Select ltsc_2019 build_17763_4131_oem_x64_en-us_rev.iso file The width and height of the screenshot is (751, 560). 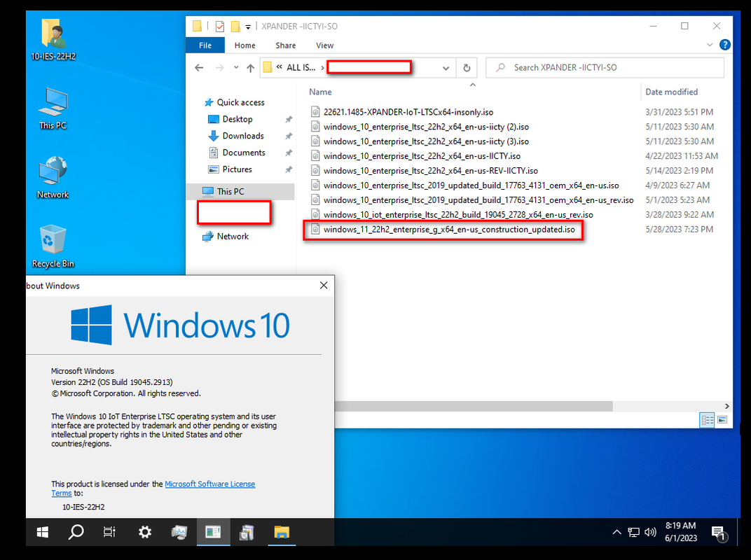coord(478,200)
